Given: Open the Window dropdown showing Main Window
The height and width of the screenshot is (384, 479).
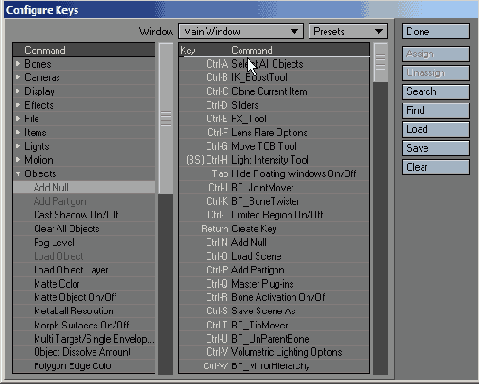Looking at the screenshot, I should (241, 31).
